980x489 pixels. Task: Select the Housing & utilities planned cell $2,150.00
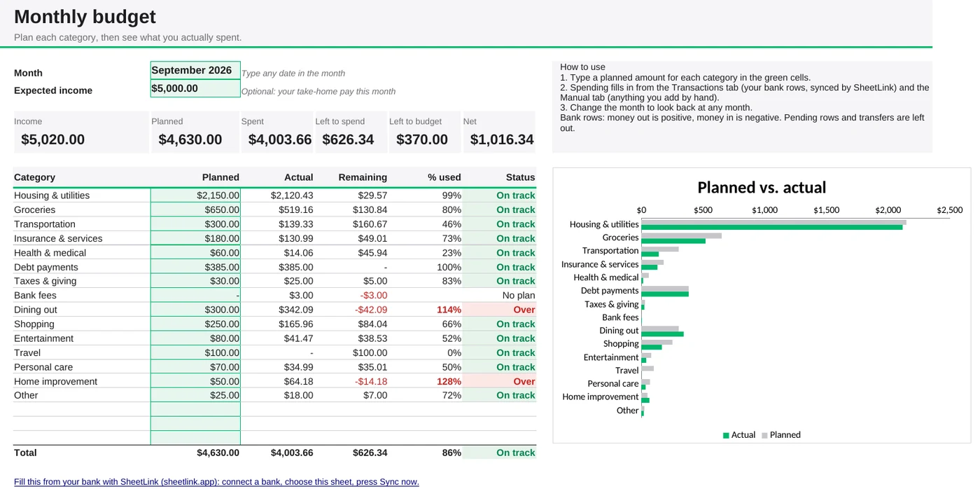pos(195,195)
